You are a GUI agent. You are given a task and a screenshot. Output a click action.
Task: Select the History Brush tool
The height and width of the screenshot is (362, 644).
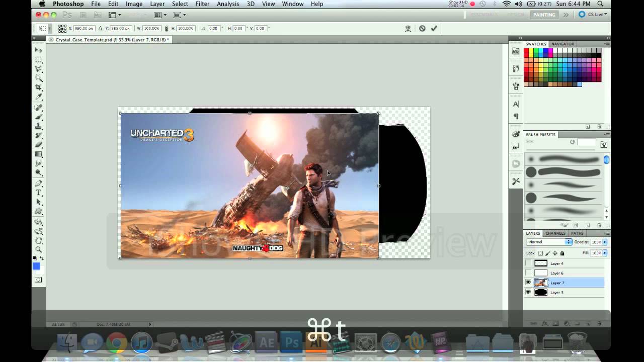[38, 135]
